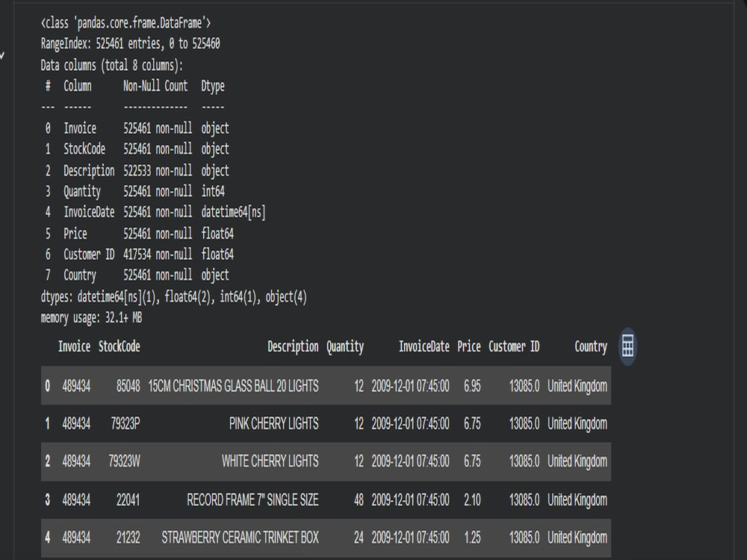Select the RangeIndex 525461 entries line
The width and height of the screenshot is (747, 560).
point(131,44)
